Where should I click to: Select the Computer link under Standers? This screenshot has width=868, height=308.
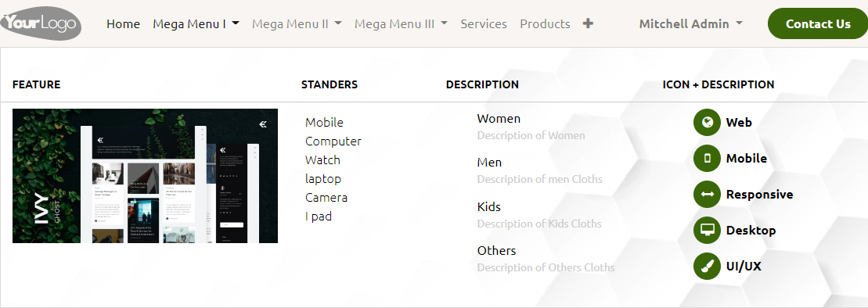(333, 141)
